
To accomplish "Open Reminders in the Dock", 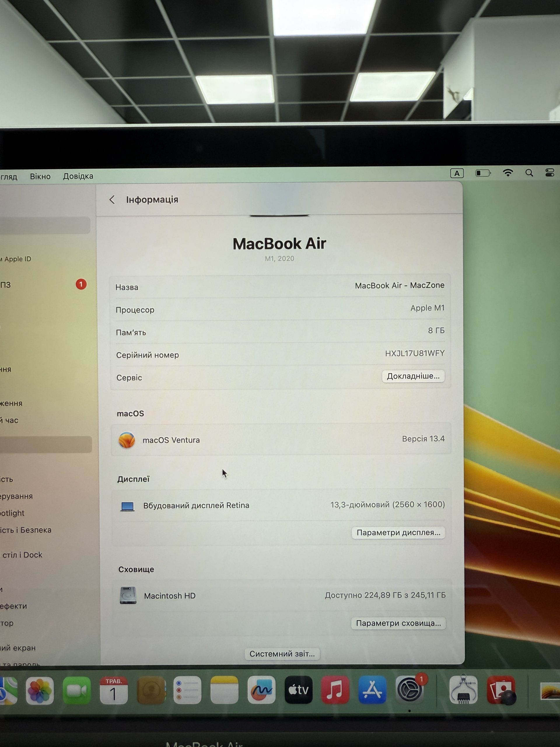I will [x=187, y=690].
